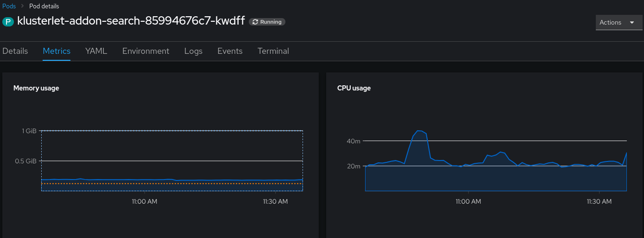Click the sync icon in Running status
This screenshot has height=238, width=644.
255,22
